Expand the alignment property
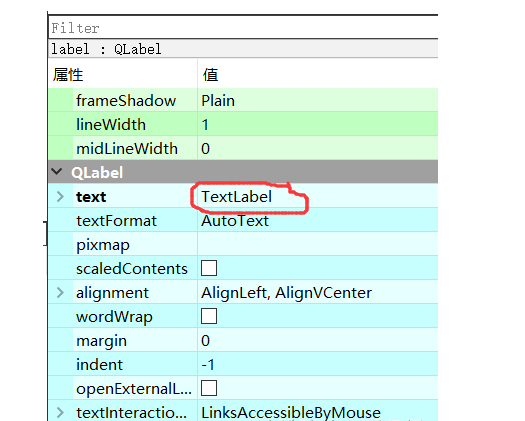525x421 pixels. coord(60,292)
